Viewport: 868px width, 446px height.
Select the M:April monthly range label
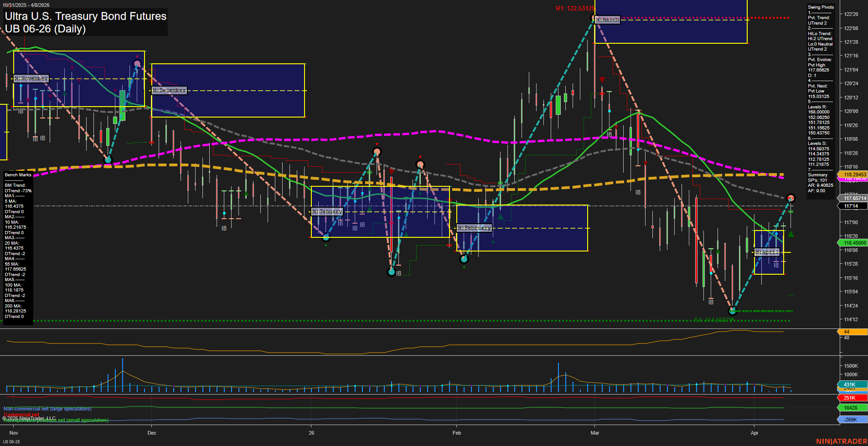click(767, 252)
